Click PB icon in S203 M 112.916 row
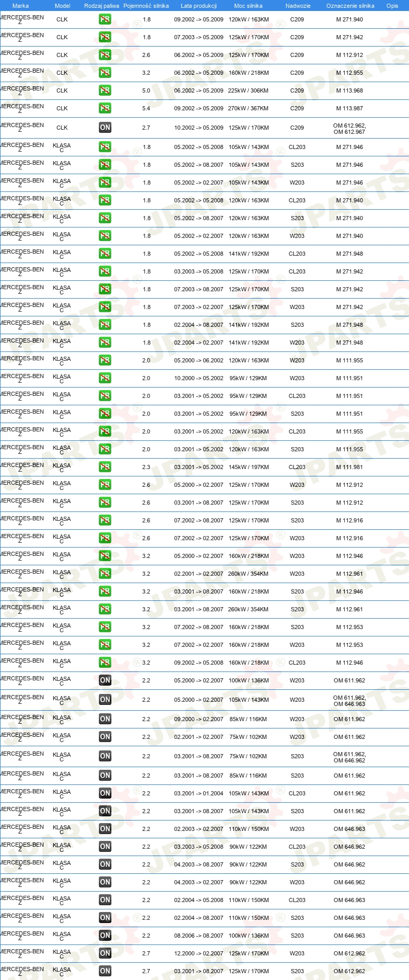This screenshot has height=980, width=409. click(x=105, y=520)
